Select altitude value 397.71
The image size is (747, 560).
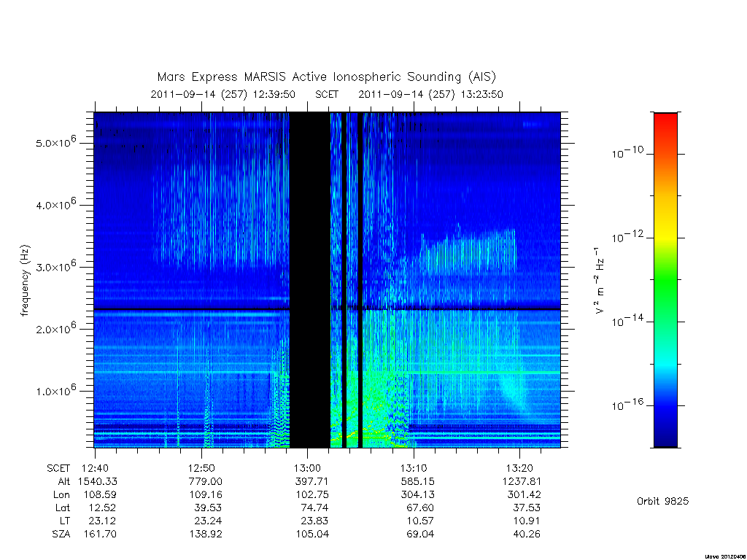(x=311, y=481)
